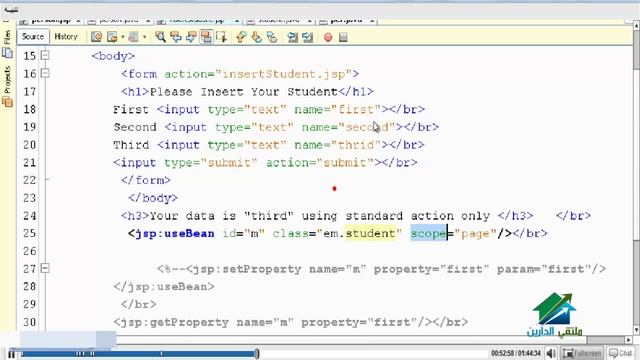The image size is (640, 360).
Task: Stop macro recording square icon
Action: pyautogui.click(x=343, y=37)
